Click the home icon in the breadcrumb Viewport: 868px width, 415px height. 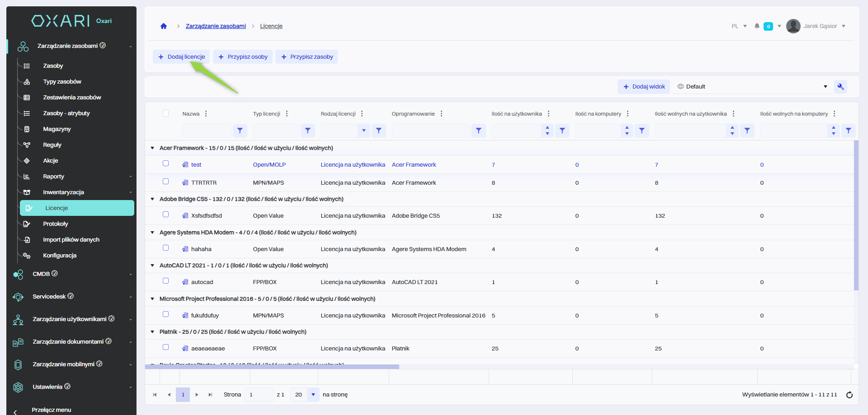(164, 26)
